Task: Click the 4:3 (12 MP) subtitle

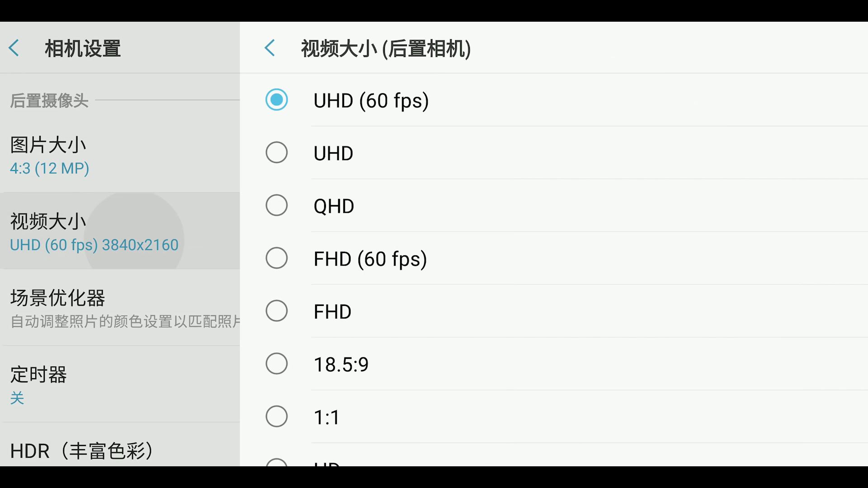Action: 49,168
